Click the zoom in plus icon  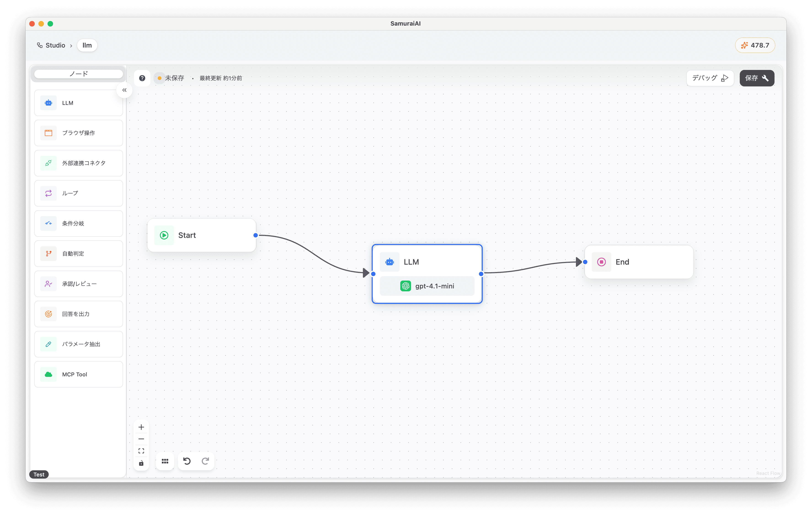coord(141,427)
